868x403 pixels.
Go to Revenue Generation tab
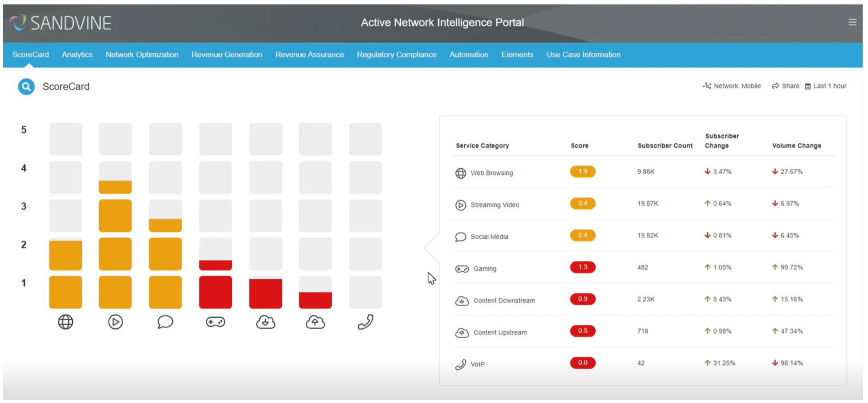tap(227, 54)
